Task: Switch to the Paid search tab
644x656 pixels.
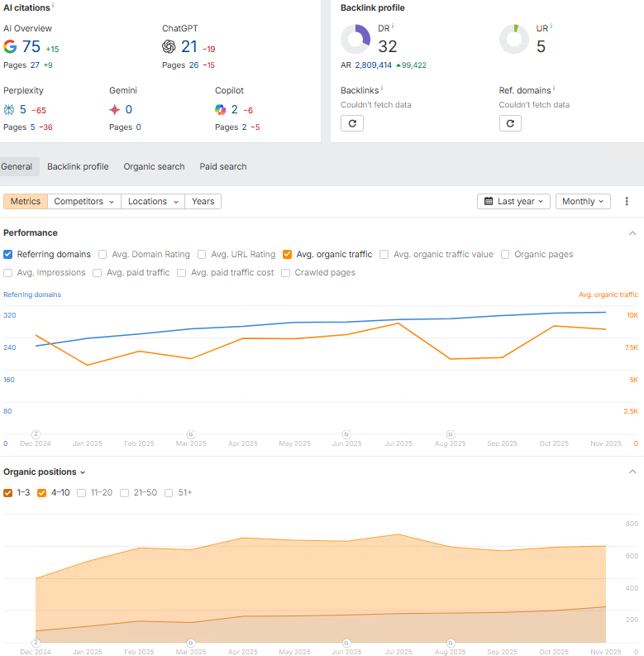Action: [x=223, y=166]
